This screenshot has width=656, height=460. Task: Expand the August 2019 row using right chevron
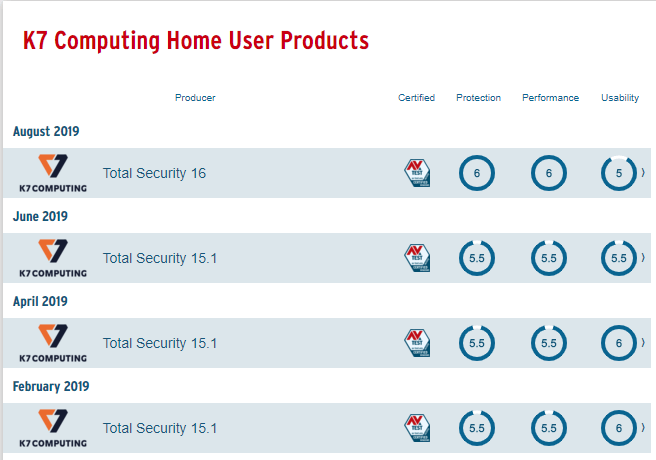(643, 173)
